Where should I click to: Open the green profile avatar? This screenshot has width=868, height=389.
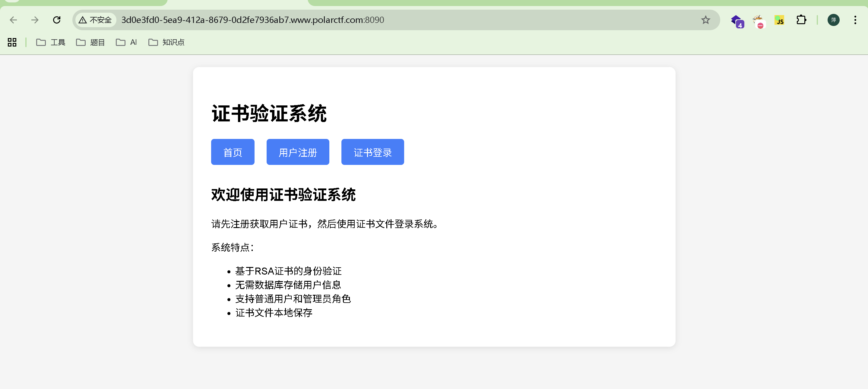pos(833,20)
